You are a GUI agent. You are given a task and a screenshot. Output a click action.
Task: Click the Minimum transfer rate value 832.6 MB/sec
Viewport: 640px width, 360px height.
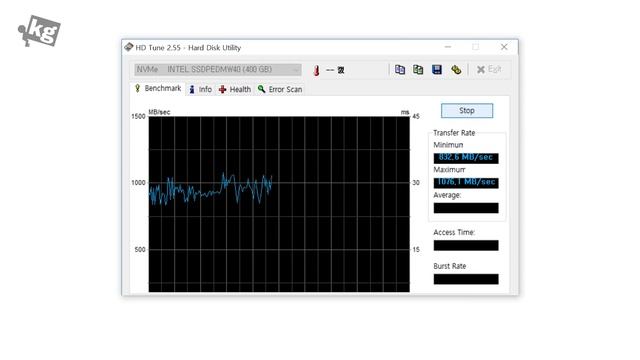[466, 158]
